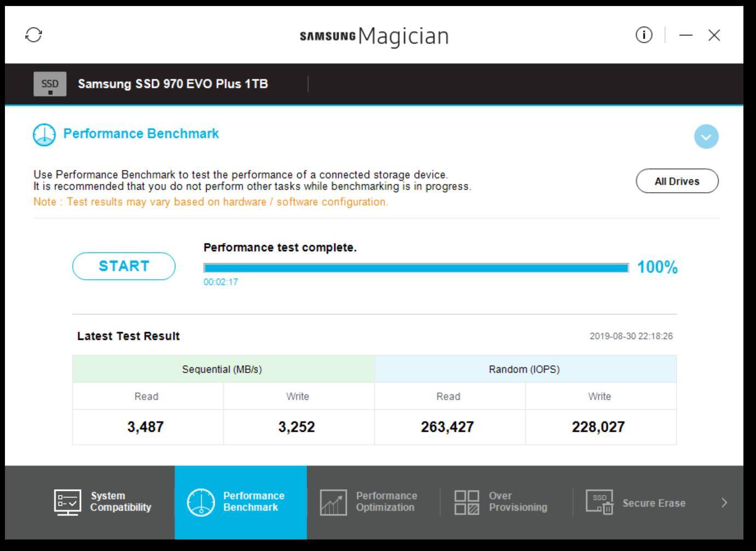Viewport: 756px width, 551px height.
Task: Click the Sequential Read result 3,487
Action: pos(146,427)
